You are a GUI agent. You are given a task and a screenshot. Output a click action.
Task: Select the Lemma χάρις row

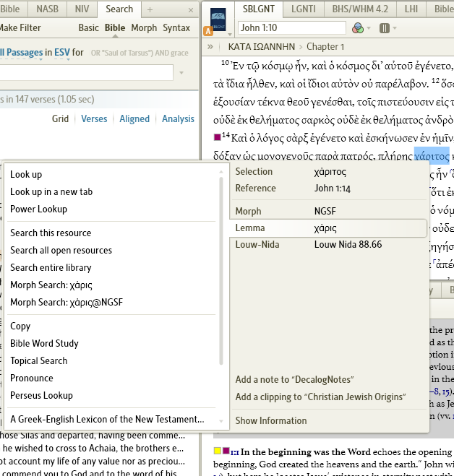click(328, 228)
